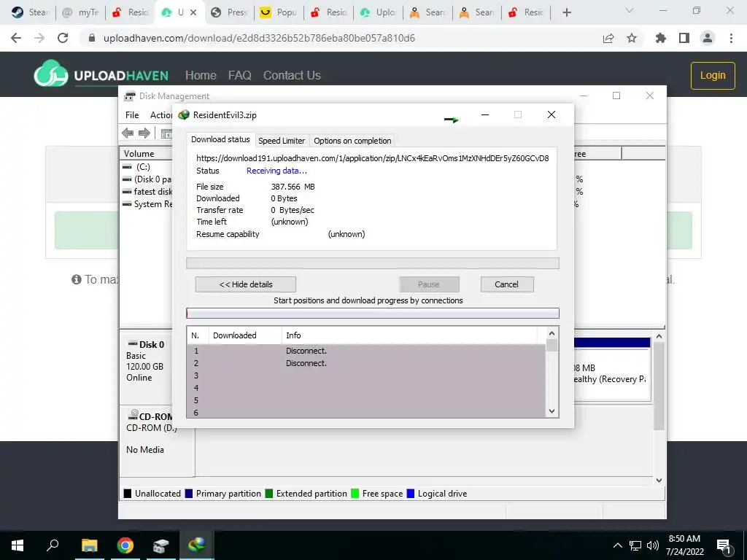The image size is (747, 560).
Task: Click the Unallocated legend swatch
Action: click(128, 494)
